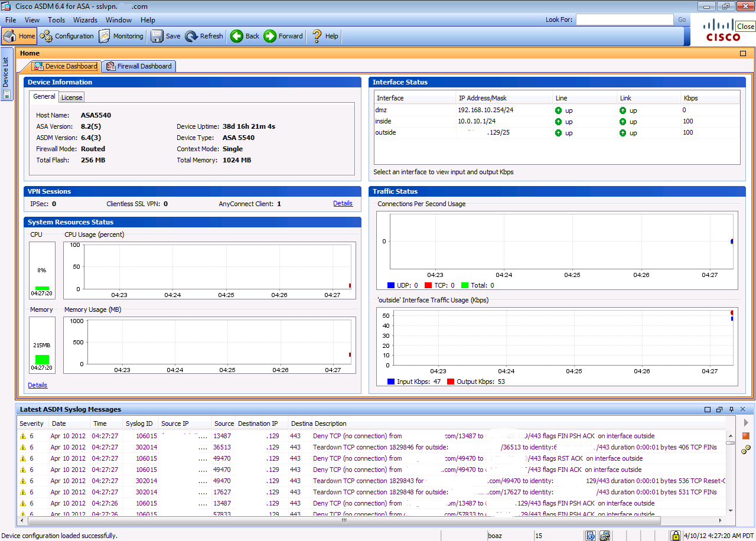The height and width of the screenshot is (541, 756).
Task: Pin the Latest ASDM Syslog Messages panel
Action: (731, 409)
